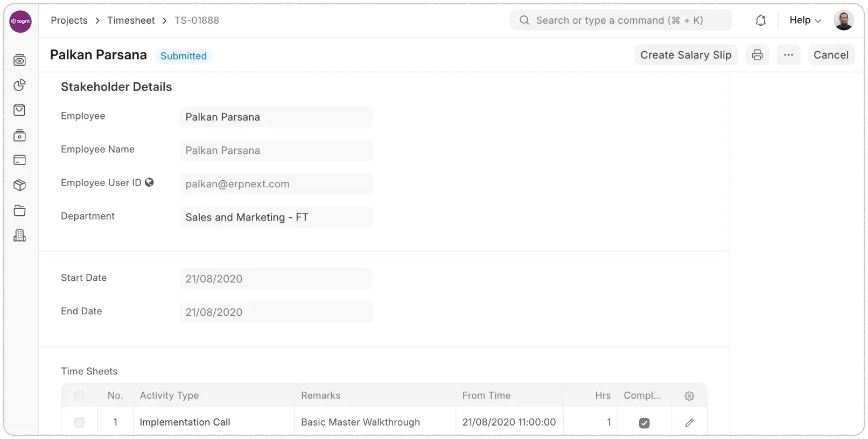Go to Projects in the breadcrumb
This screenshot has width=868, height=439.
(69, 20)
